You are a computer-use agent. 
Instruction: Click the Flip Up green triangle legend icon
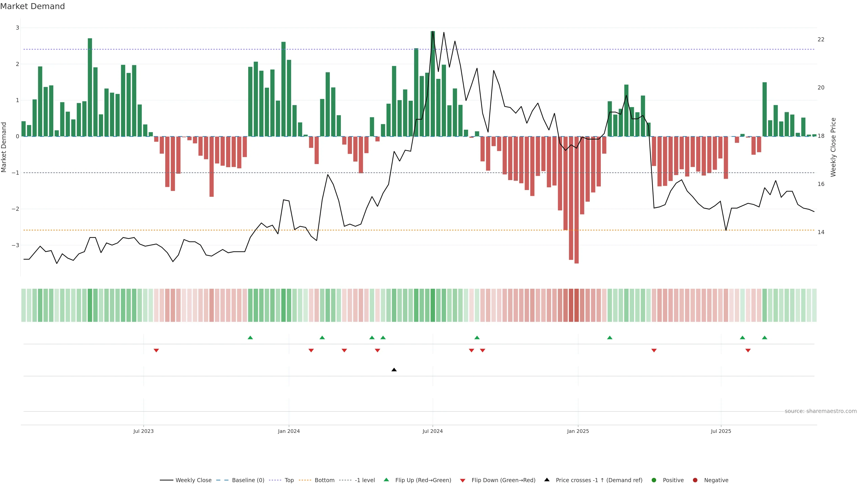pos(386,480)
